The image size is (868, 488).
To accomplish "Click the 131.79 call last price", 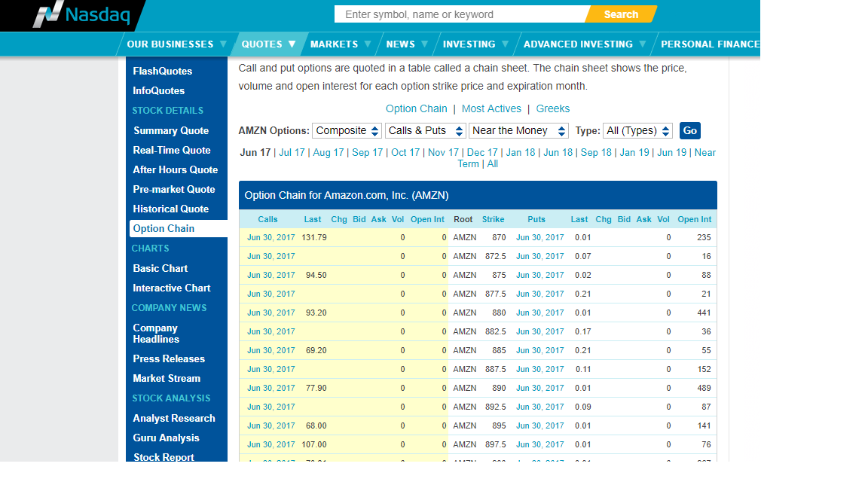I will 314,237.
